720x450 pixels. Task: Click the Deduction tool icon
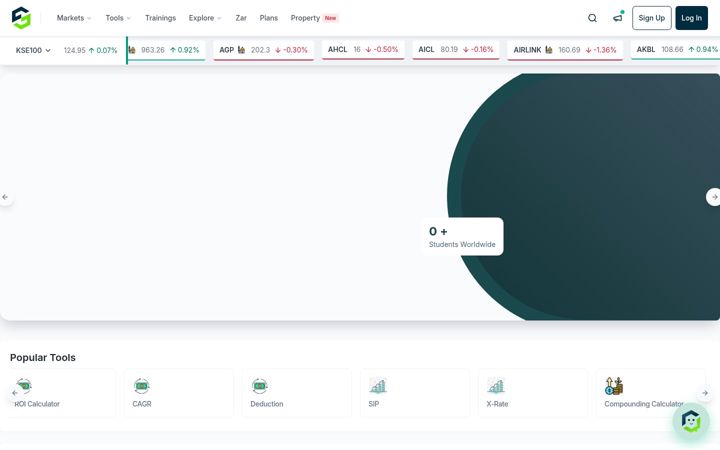[x=259, y=386]
